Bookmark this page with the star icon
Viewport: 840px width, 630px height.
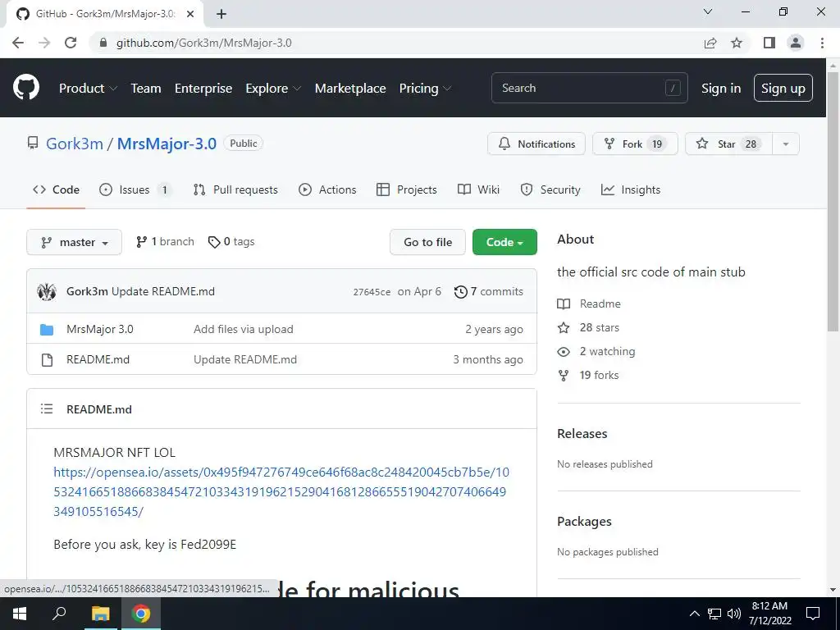(737, 43)
